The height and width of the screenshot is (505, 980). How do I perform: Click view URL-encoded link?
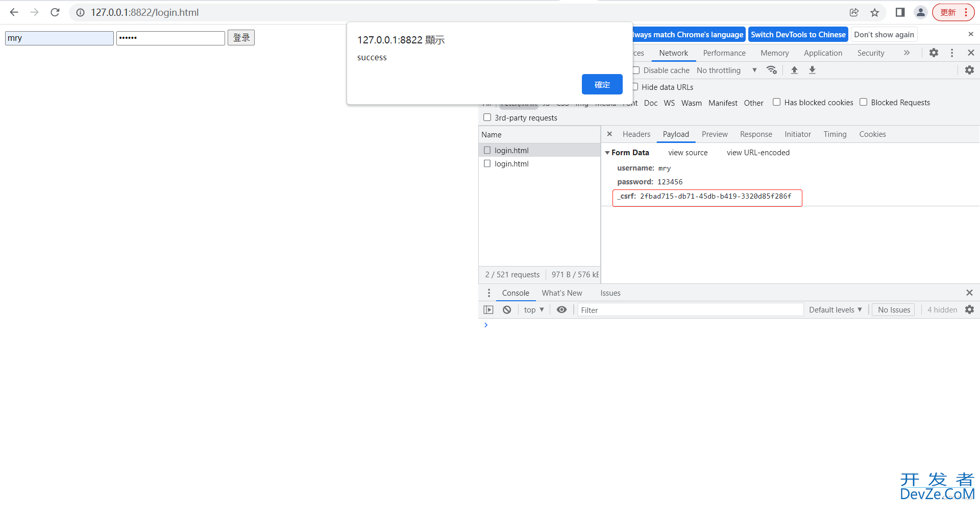[x=758, y=152]
